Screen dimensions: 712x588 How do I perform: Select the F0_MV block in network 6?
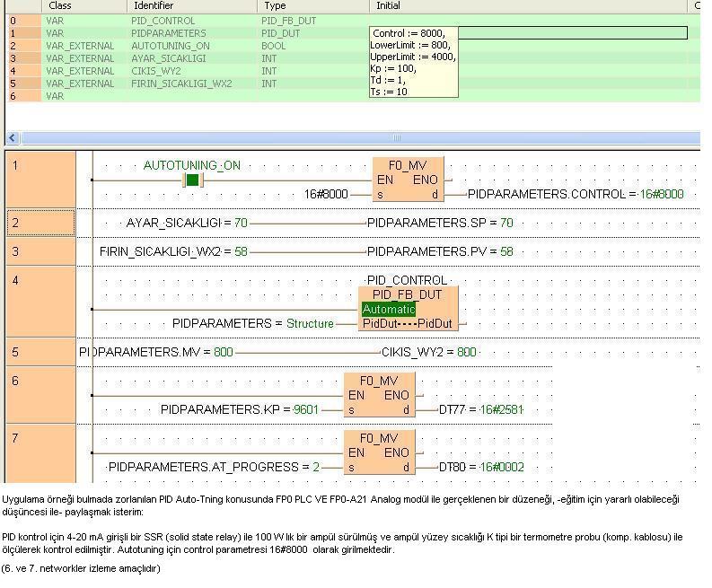tap(379, 395)
